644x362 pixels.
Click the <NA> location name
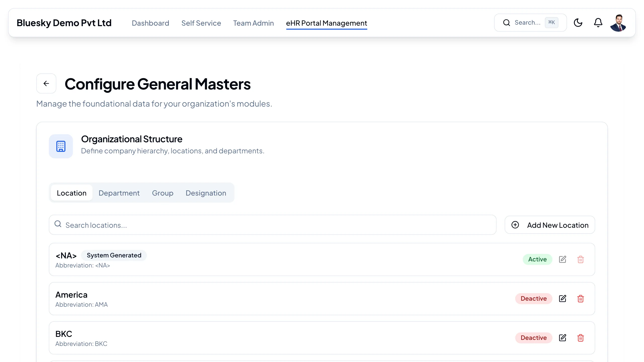(66, 255)
